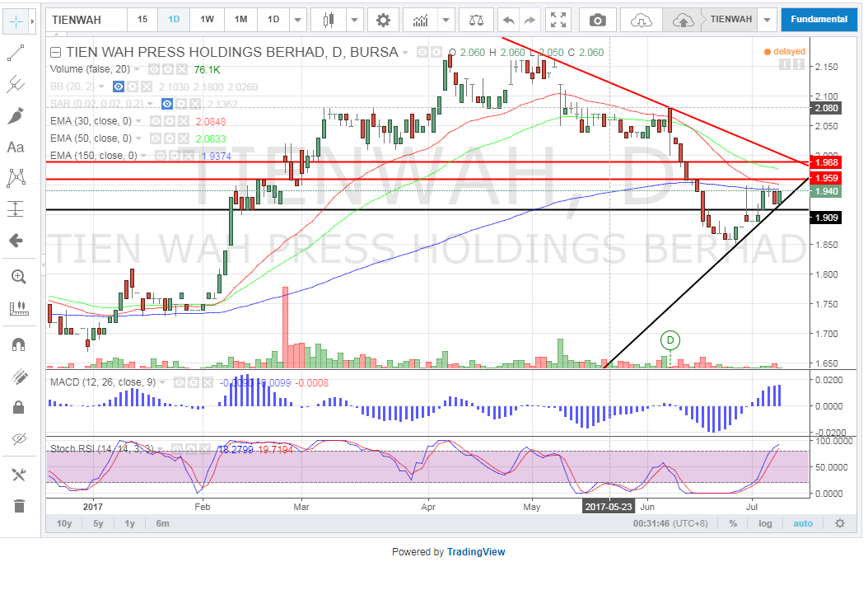Expand the TIENWAH layout dropdown arrow
The image size is (868, 590).
(x=768, y=20)
